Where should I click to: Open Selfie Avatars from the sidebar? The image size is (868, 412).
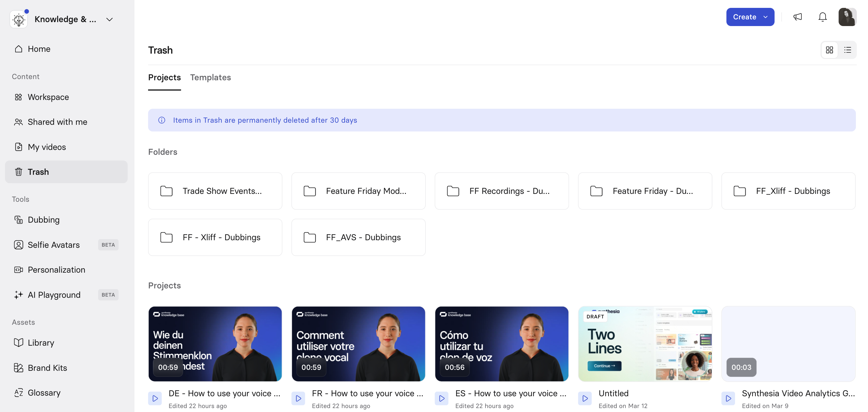point(54,245)
